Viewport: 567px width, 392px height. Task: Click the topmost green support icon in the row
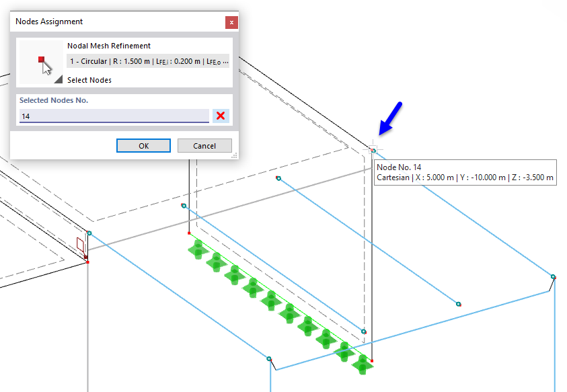(197, 251)
